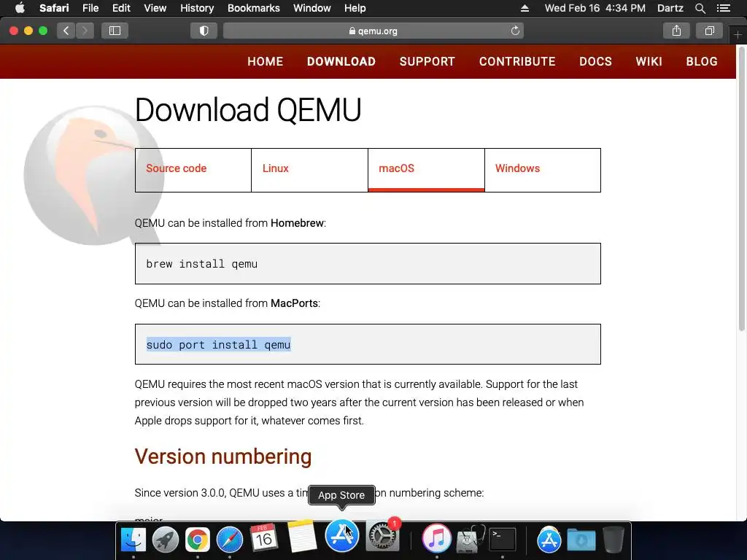Screen dimensions: 747x560
Task: Click the Download QEMU heading
Action: point(248,109)
